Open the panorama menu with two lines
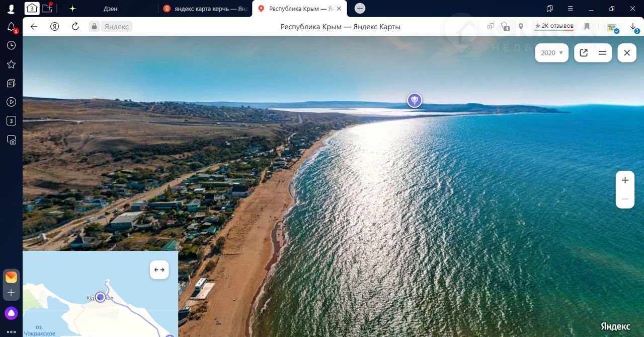The height and width of the screenshot is (337, 644). point(602,53)
